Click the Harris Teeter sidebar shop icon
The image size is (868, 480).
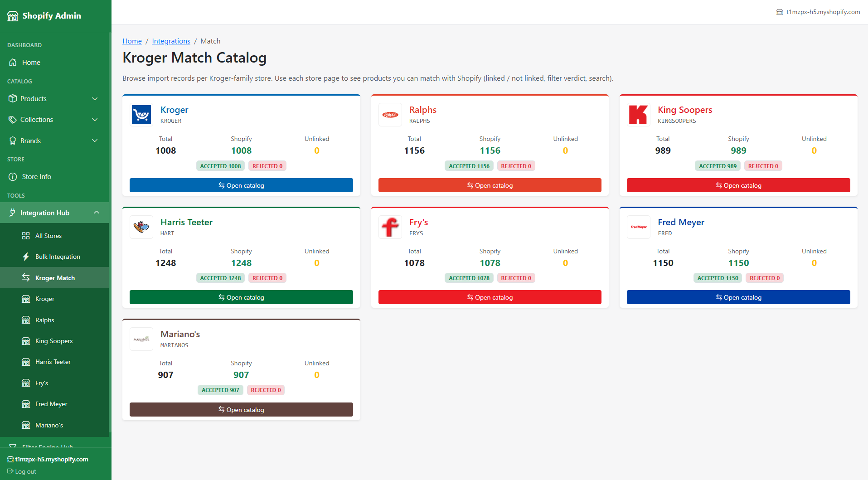(26, 362)
